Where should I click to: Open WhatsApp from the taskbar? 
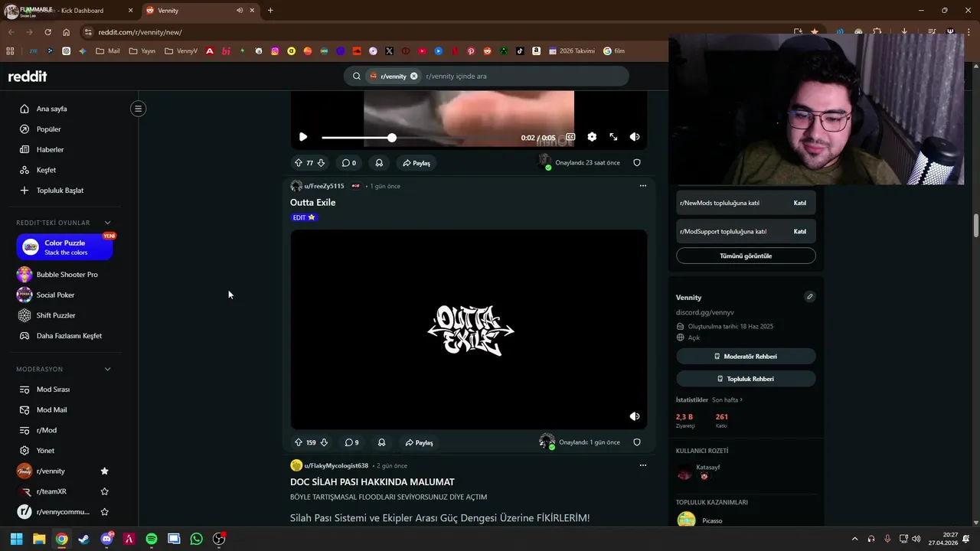(x=197, y=539)
